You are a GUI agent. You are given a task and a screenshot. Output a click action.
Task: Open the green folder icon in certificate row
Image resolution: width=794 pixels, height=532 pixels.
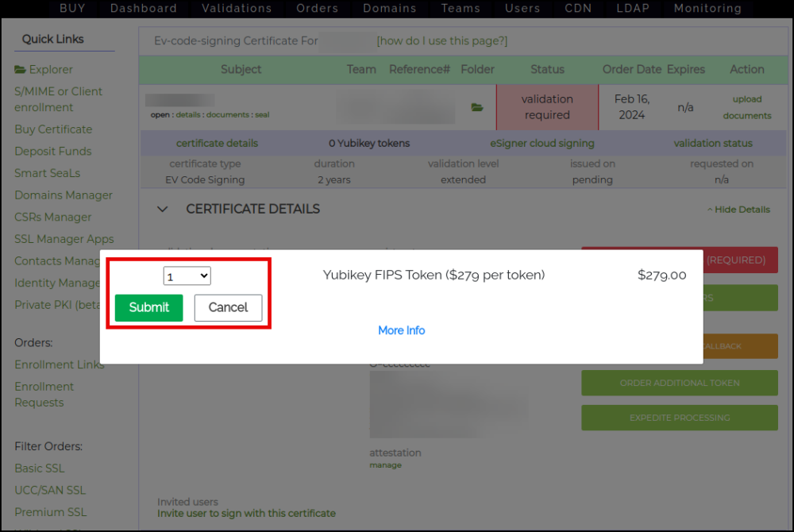coord(476,107)
